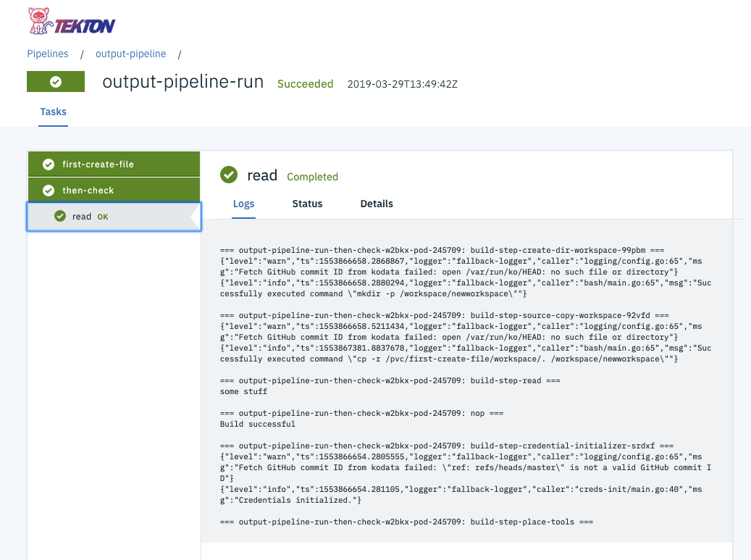The width and height of the screenshot is (751, 560).
Task: Select the Tasks tab
Action: point(53,112)
